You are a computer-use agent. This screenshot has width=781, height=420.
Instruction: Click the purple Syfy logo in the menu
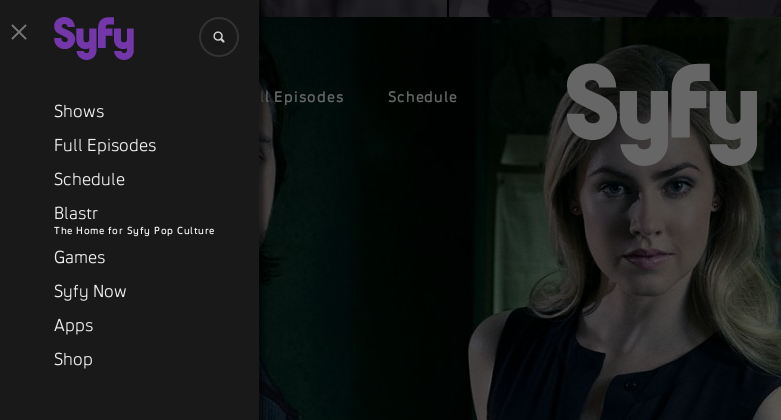(94, 38)
